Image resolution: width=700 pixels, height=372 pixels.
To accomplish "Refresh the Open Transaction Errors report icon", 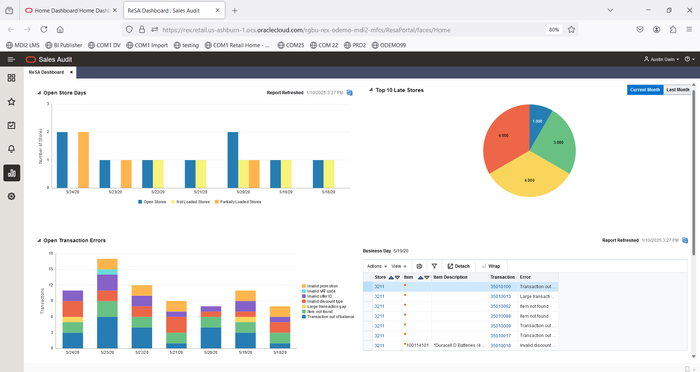I will pos(685,240).
